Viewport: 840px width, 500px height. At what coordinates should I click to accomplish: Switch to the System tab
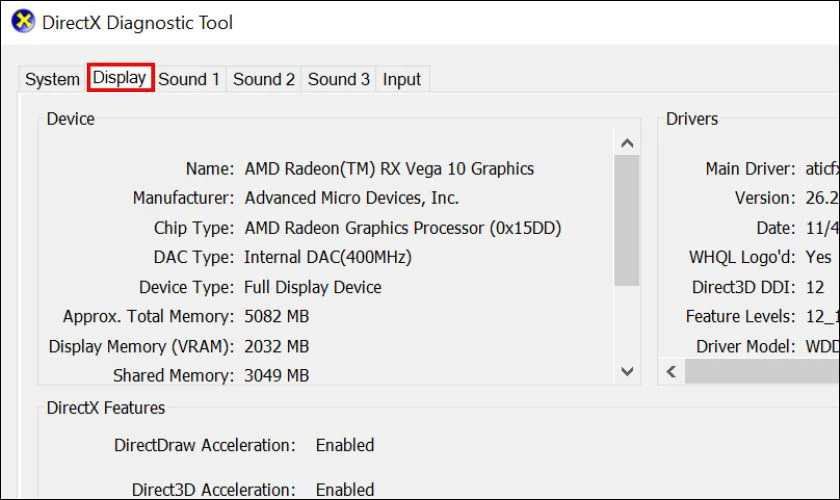click(52, 79)
